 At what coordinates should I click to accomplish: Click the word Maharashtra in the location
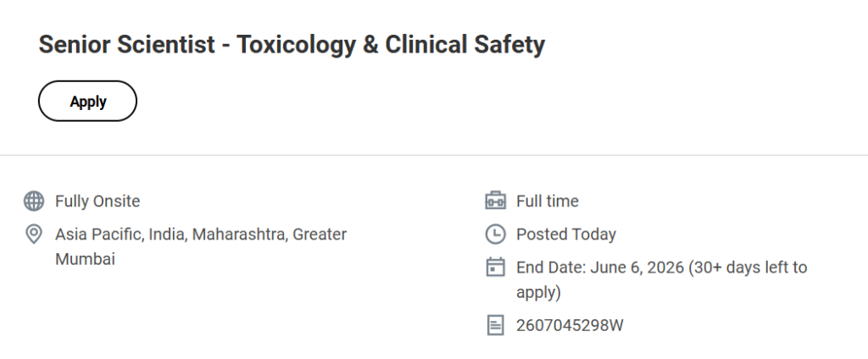238,235
